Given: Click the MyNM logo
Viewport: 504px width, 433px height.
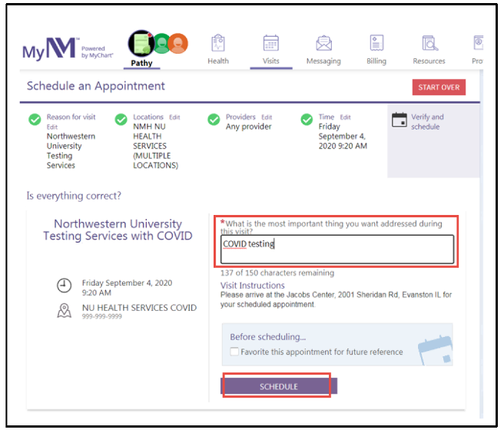Looking at the screenshot, I should (x=50, y=49).
